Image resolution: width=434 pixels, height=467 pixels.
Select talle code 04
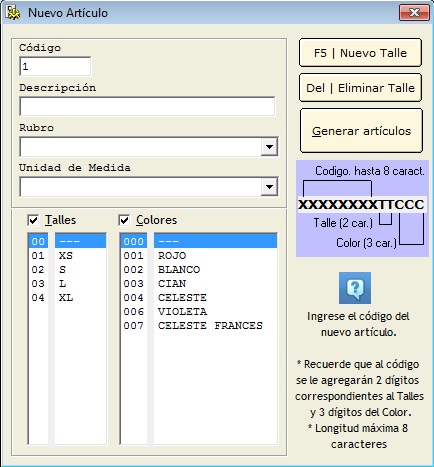pyautogui.click(x=38, y=297)
